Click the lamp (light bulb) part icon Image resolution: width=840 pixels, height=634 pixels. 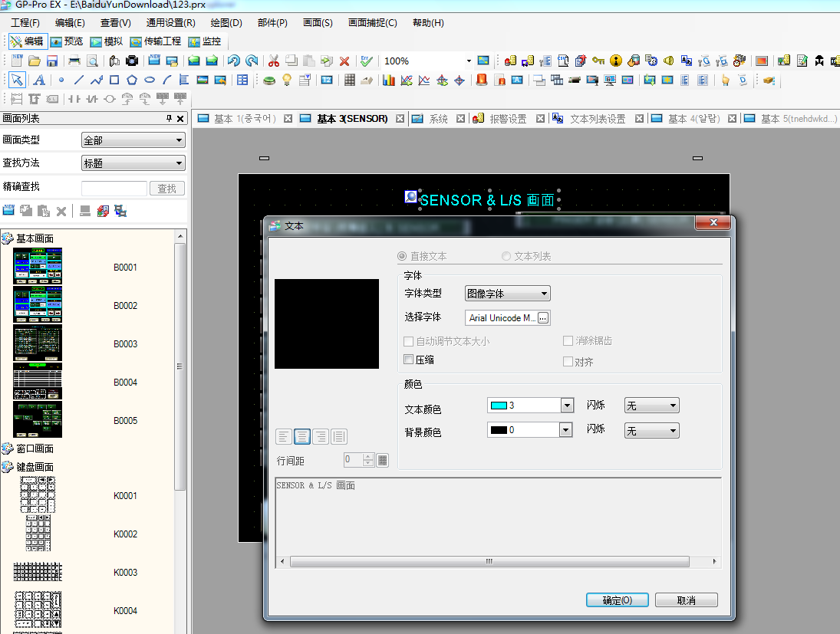pyautogui.click(x=287, y=80)
